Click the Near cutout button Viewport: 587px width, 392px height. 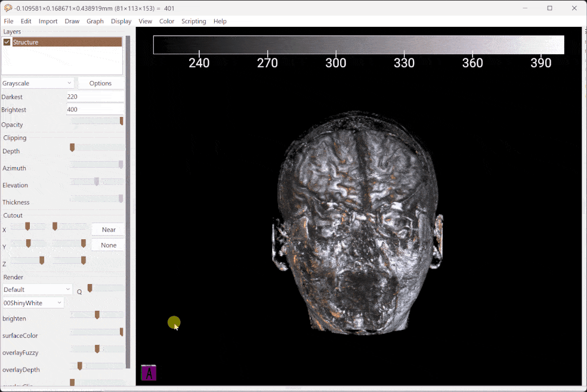coord(109,230)
